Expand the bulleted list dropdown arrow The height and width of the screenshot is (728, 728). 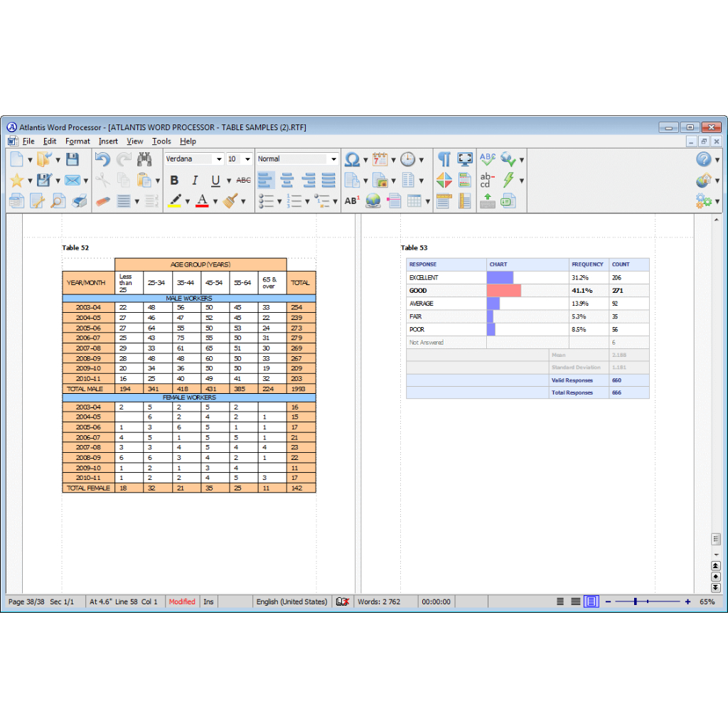click(279, 201)
